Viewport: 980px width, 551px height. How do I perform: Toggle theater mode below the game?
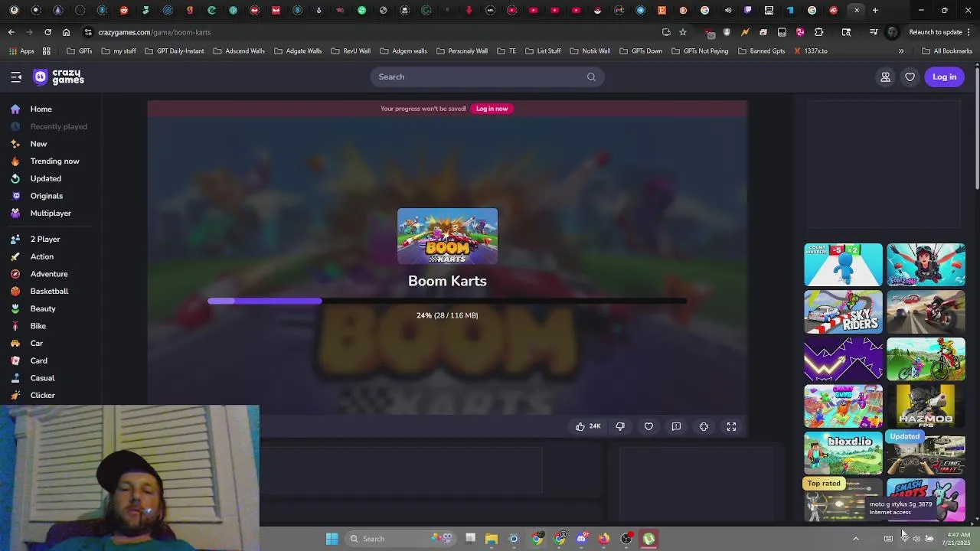(x=704, y=426)
